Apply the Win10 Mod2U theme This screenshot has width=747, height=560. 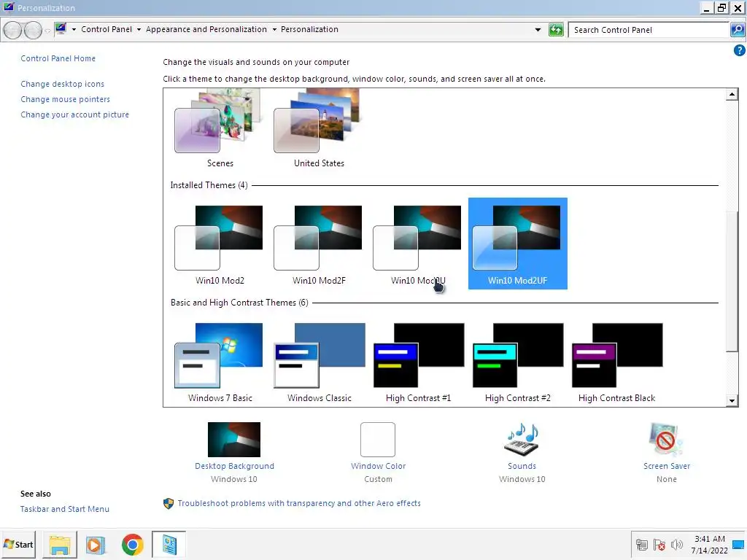click(418, 244)
